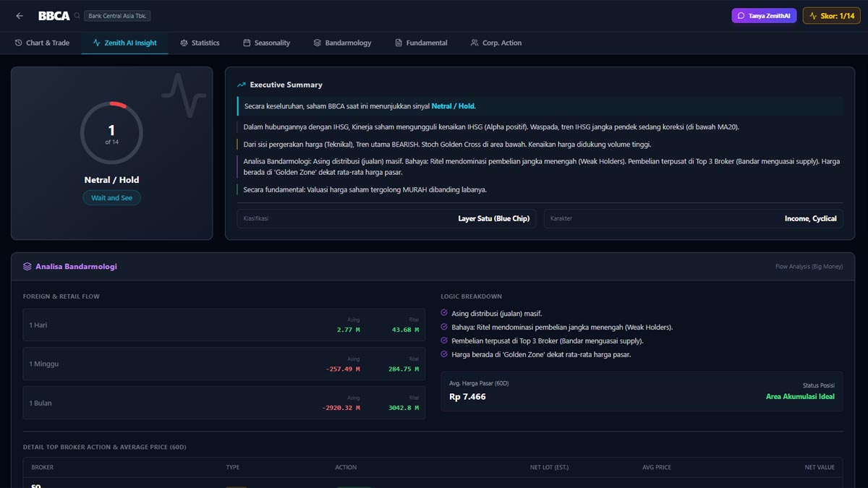This screenshot has height=488, width=868.
Task: Click the Bandarmology layers icon
Action: (x=317, y=43)
